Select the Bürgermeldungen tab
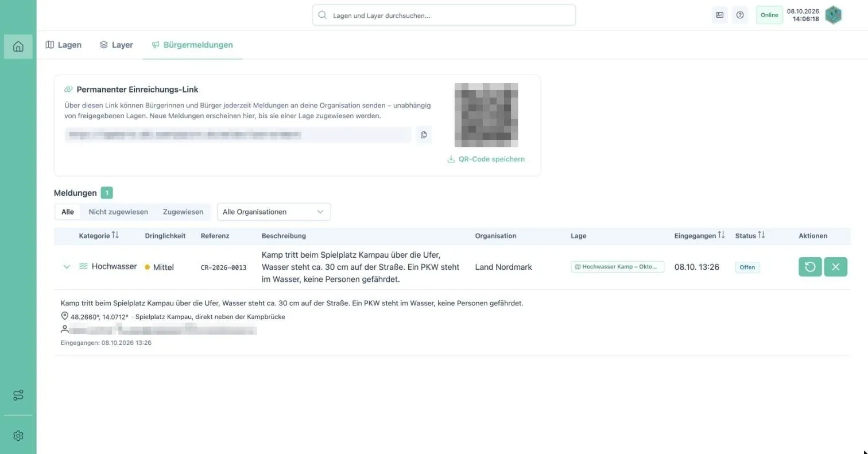Image resolution: width=868 pixels, height=454 pixels. [192, 45]
